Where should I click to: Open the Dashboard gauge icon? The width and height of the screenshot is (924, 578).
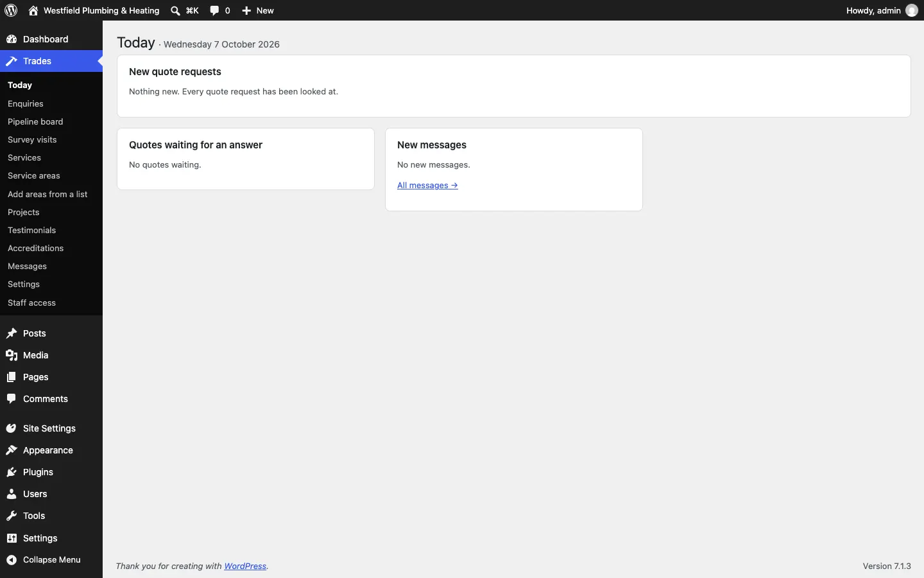(12, 39)
